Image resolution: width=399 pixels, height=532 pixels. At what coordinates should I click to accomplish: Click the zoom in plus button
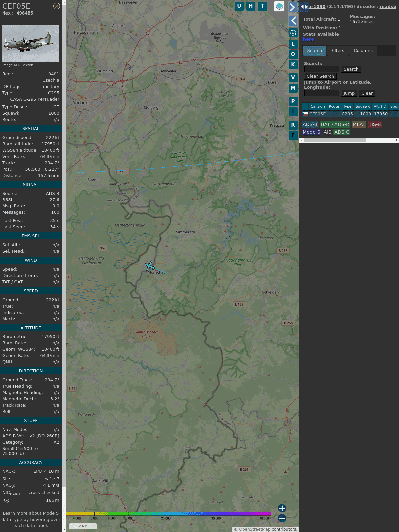coord(282,508)
